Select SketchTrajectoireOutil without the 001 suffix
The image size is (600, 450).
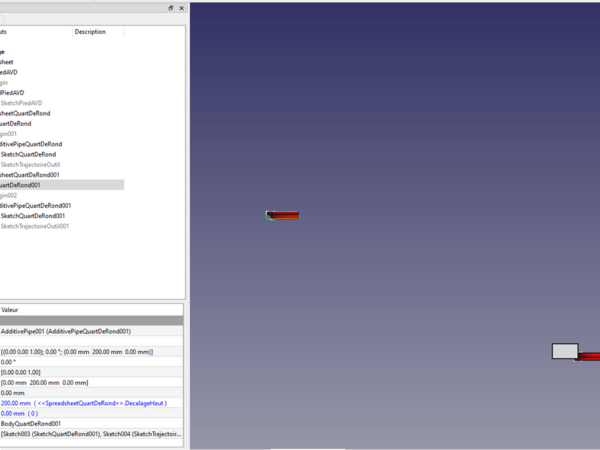pyautogui.click(x=31, y=164)
